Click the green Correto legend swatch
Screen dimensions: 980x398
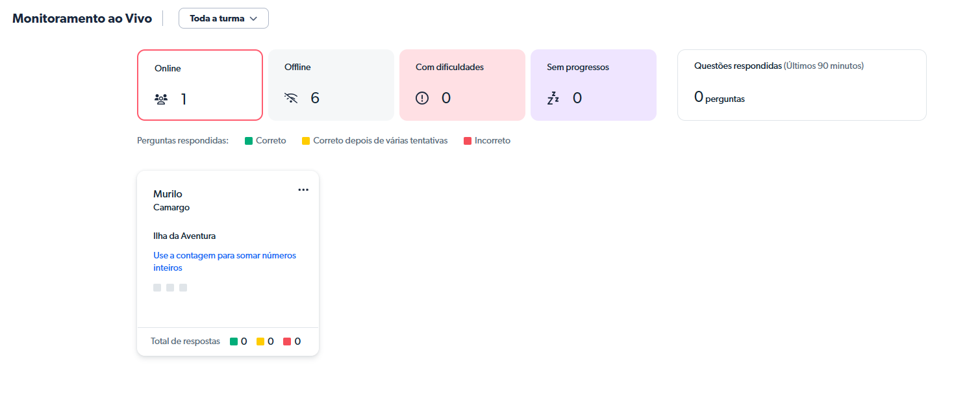pyautogui.click(x=249, y=141)
